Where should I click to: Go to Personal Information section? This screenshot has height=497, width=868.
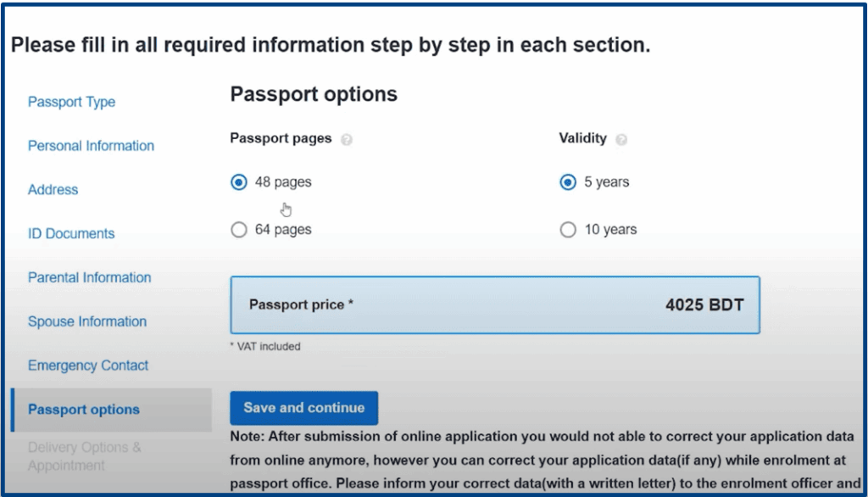tap(91, 146)
